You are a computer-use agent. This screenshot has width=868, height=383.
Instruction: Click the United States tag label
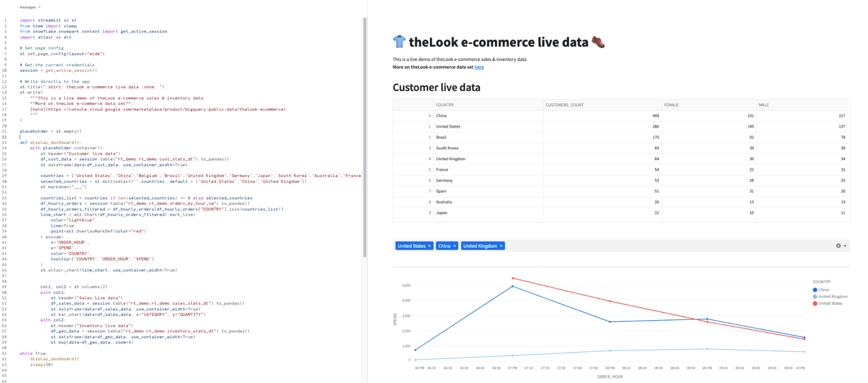click(x=412, y=246)
